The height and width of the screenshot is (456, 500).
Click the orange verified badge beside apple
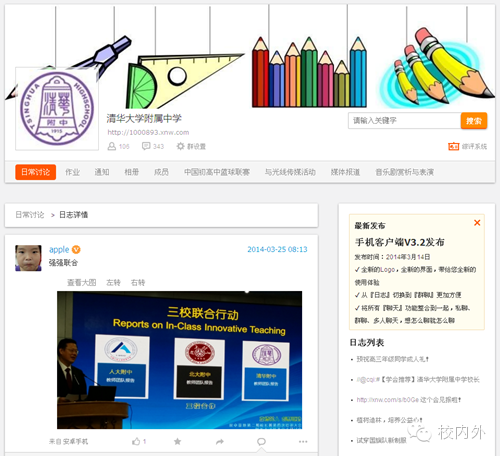pyautogui.click(x=76, y=249)
